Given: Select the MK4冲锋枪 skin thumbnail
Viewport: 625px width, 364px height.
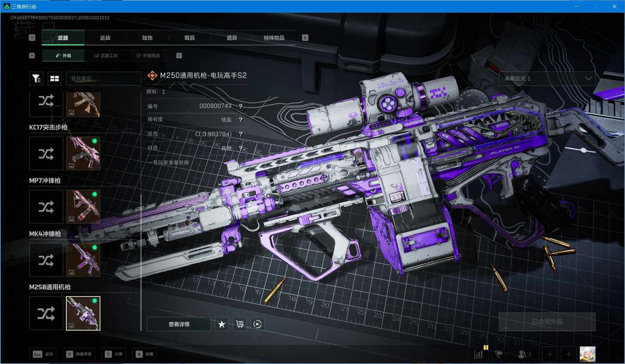Looking at the screenshot, I should click(83, 260).
